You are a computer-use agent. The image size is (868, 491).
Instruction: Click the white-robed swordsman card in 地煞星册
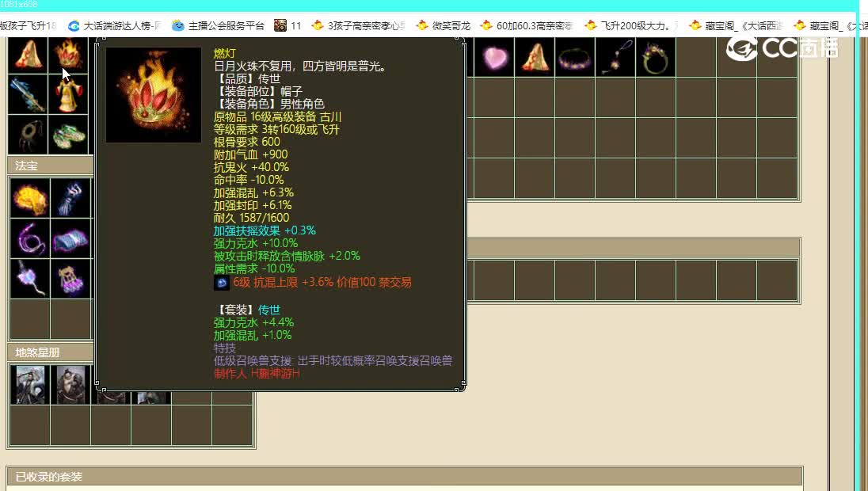[x=30, y=385]
